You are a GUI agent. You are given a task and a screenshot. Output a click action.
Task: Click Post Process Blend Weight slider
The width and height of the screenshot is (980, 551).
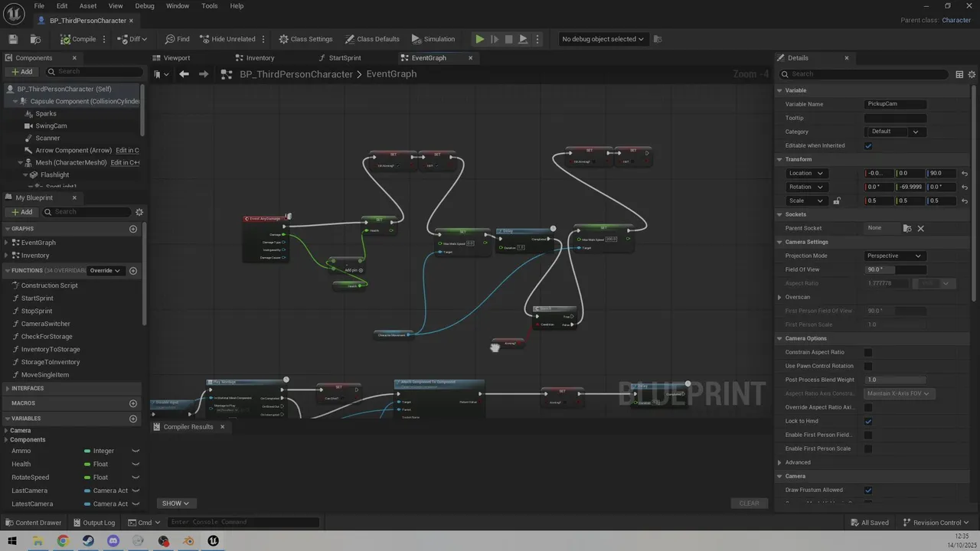point(895,380)
